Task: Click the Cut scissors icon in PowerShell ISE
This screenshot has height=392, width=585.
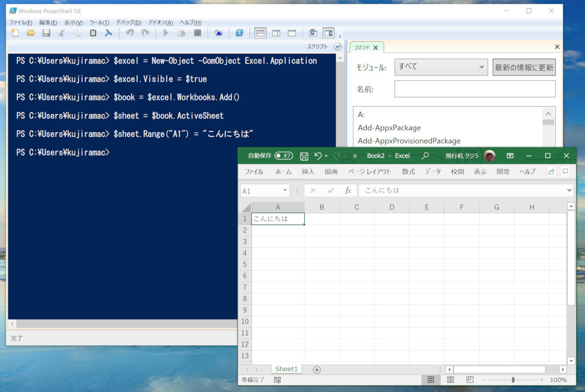Action: (x=62, y=33)
